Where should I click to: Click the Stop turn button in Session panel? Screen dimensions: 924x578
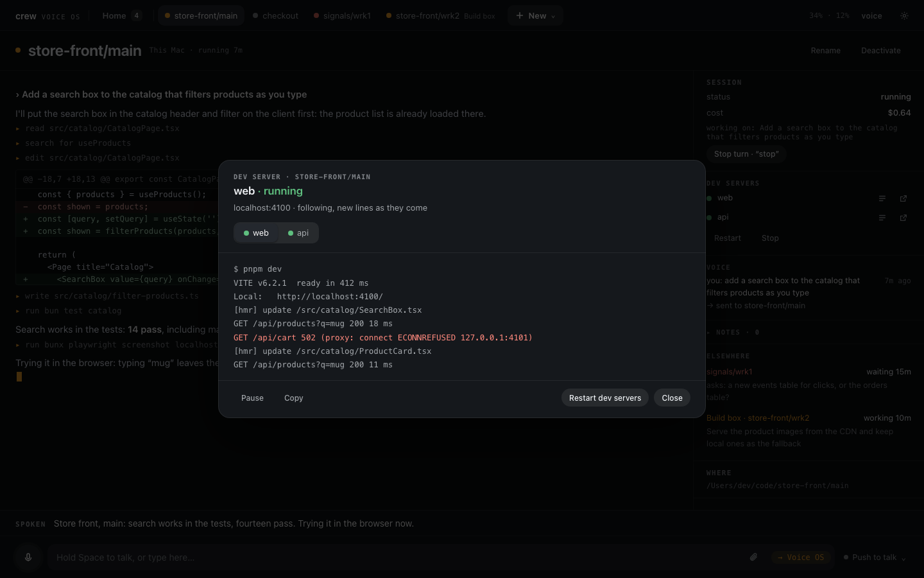(746, 154)
